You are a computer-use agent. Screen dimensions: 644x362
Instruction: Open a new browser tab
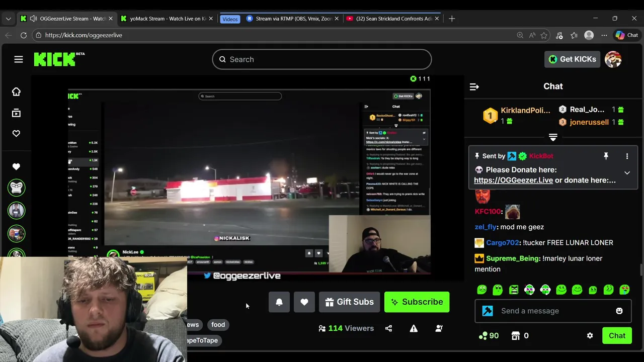(452, 19)
